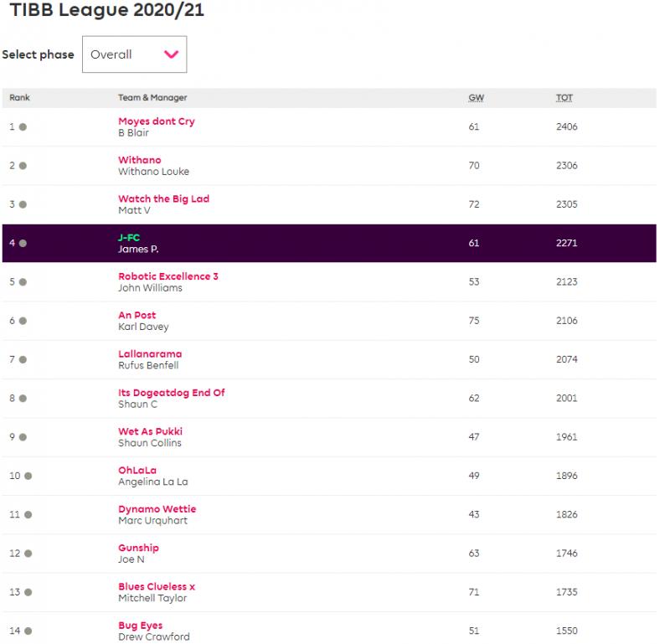
Task: Click rank status dot beside rank 14
Action: click(28, 631)
